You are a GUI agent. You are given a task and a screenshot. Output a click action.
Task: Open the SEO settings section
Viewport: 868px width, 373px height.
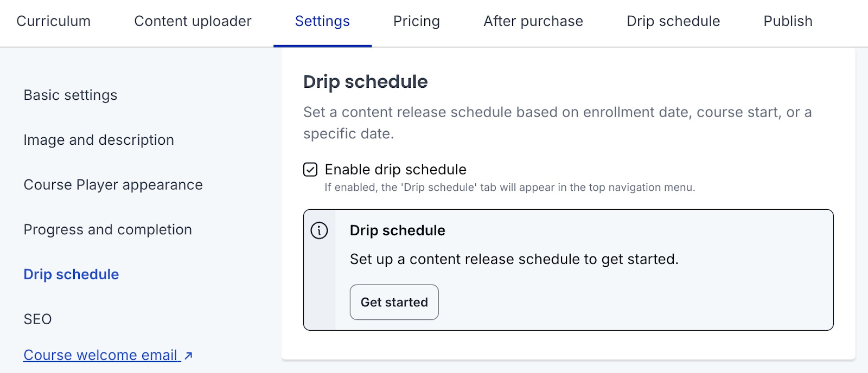pyautogui.click(x=37, y=319)
